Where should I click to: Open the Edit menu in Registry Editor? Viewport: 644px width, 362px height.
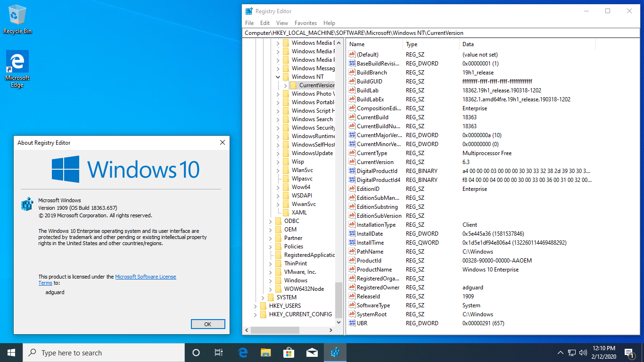pyautogui.click(x=265, y=23)
